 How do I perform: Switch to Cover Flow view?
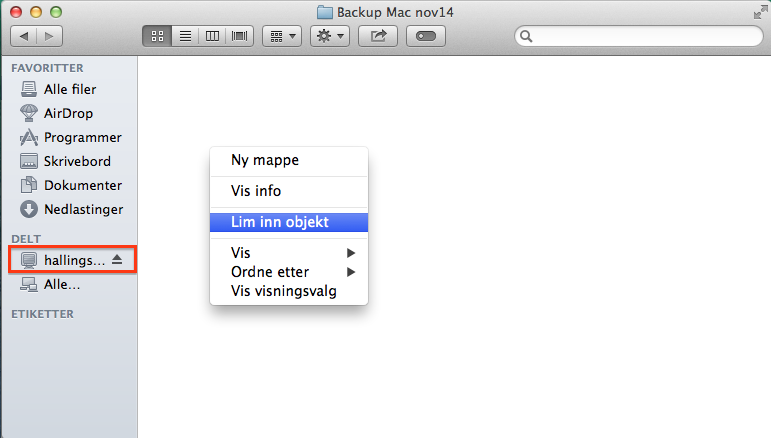coord(239,35)
